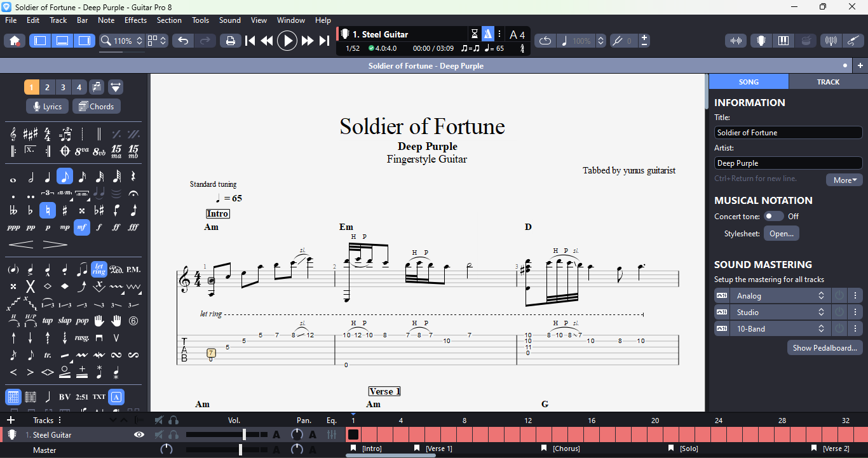This screenshot has height=458, width=868.
Task: Add the 8va octave marking
Action: tap(82, 151)
